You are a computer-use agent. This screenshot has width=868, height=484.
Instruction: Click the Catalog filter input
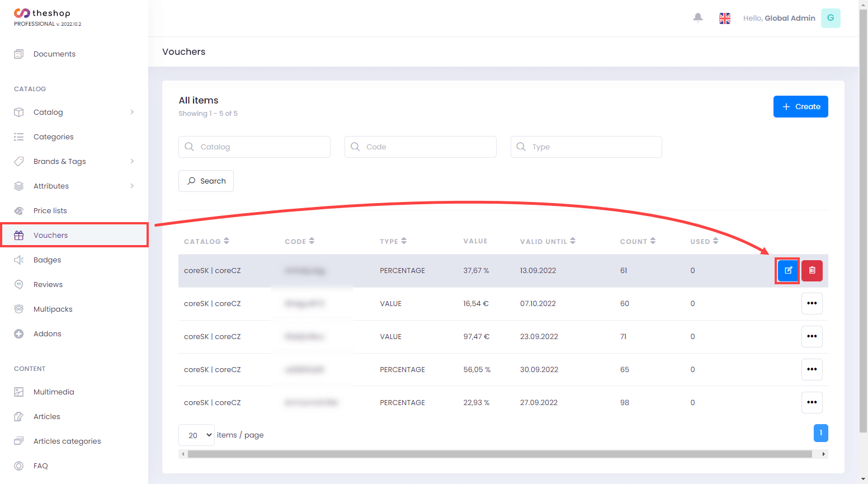point(254,147)
